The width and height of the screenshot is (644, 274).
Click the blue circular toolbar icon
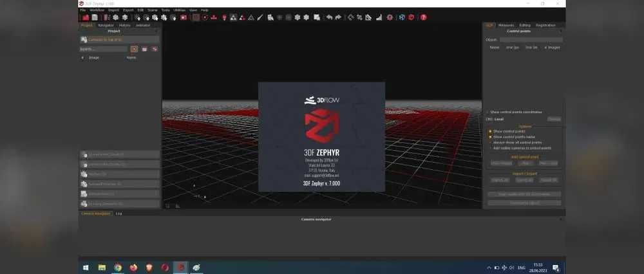point(402,17)
